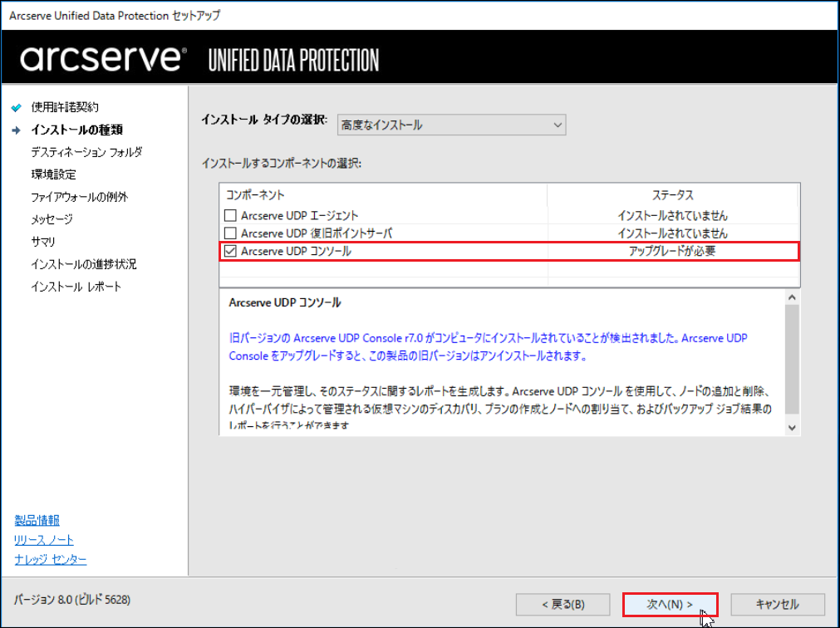Click the < 戻る(B) button
Screen dimensions: 840x628
563,605
